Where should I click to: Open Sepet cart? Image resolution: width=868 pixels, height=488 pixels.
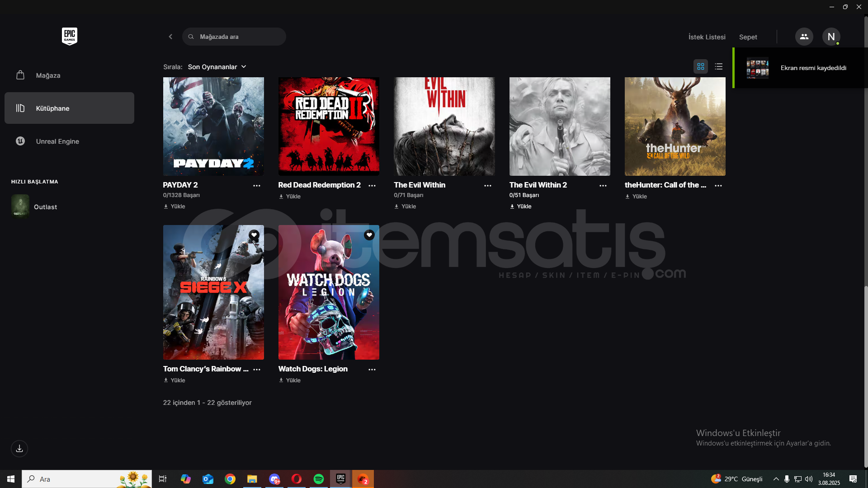point(748,37)
